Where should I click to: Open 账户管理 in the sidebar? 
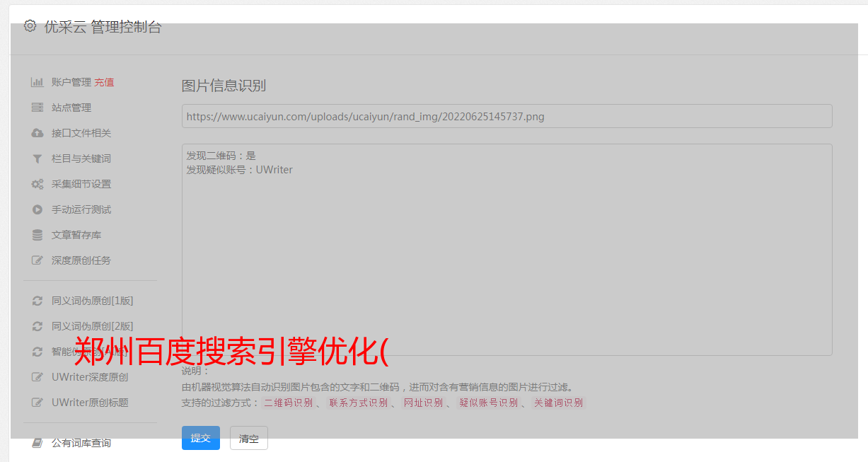71,82
